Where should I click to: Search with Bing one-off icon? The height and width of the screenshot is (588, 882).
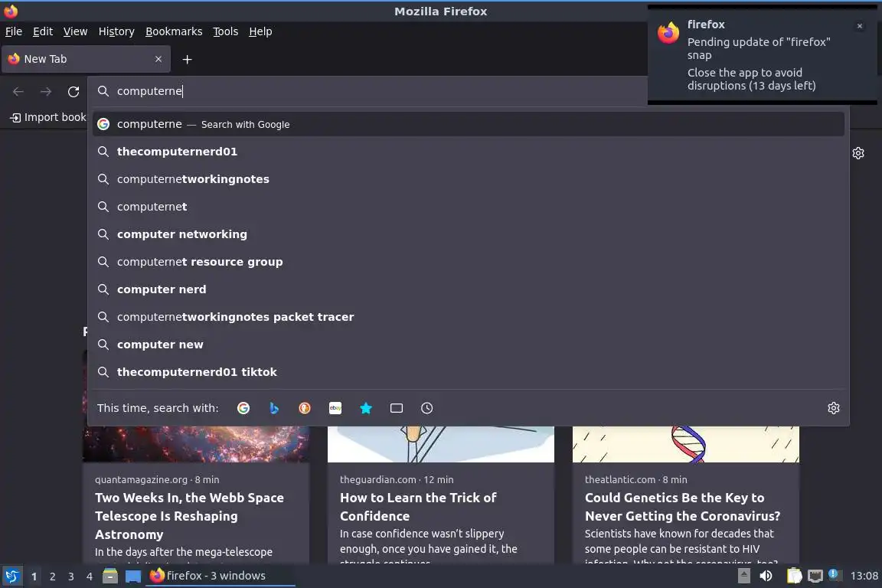pyautogui.click(x=274, y=408)
